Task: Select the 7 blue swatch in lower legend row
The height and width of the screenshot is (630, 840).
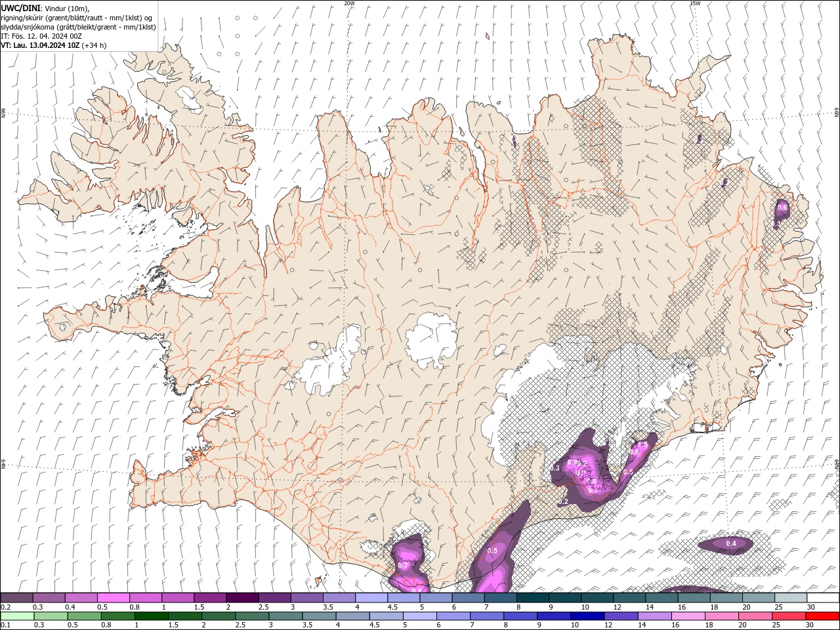Action: [486, 616]
